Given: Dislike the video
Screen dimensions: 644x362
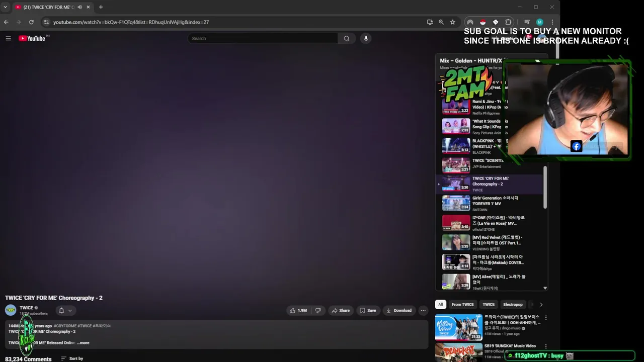Looking at the screenshot, I should coord(318,310).
